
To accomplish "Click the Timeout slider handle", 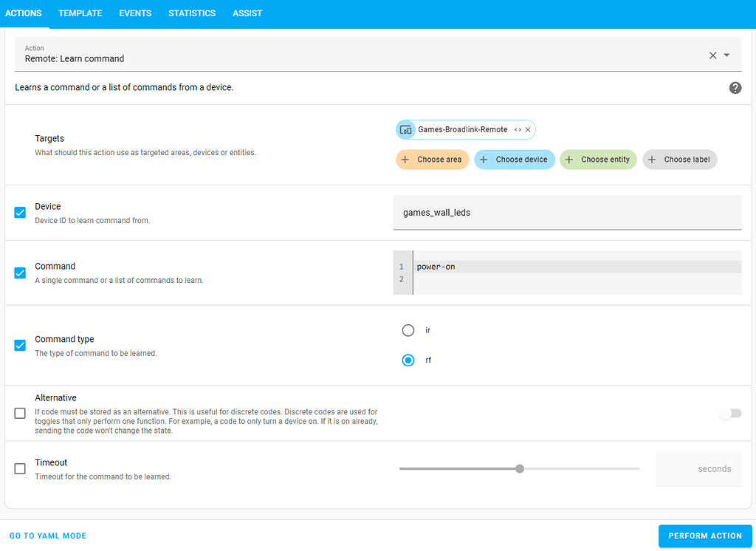I will 519,469.
